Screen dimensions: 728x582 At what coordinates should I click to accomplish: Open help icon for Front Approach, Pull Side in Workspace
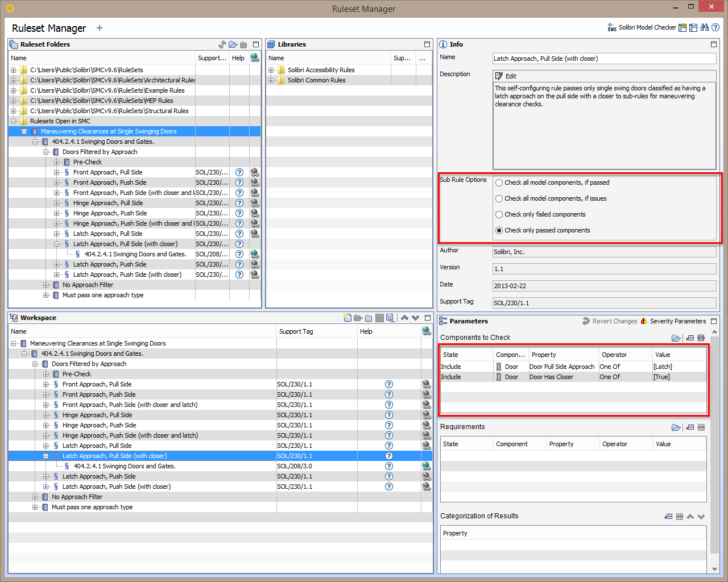click(389, 384)
